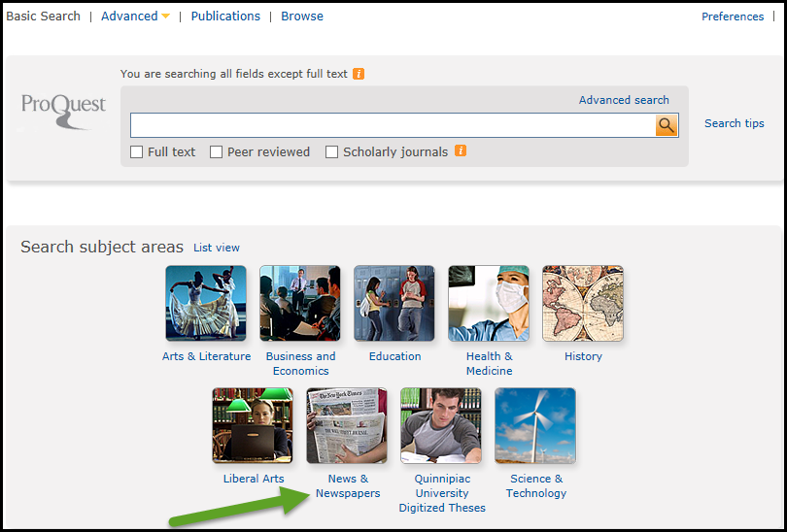
Task: Select the News & Newspapers newspaper thumbnail
Action: point(347,426)
